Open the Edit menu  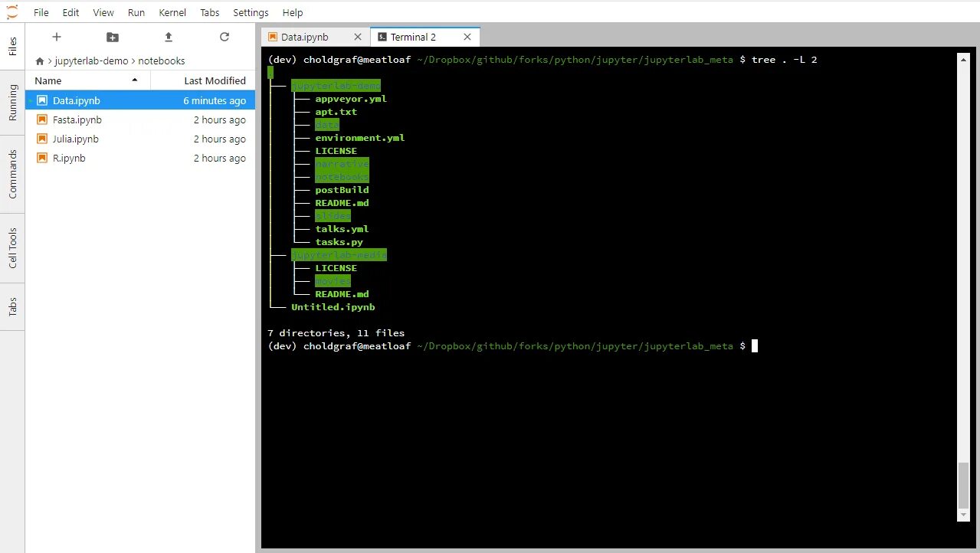point(70,12)
